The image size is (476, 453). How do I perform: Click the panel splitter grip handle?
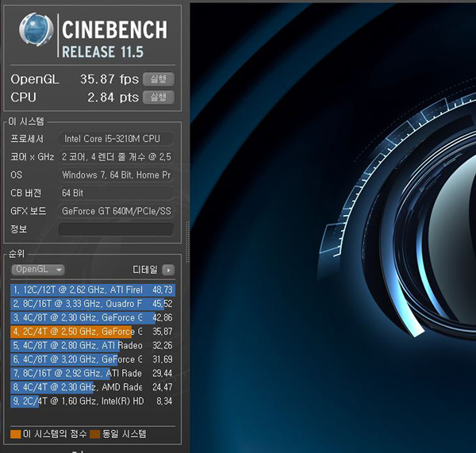[187, 241]
